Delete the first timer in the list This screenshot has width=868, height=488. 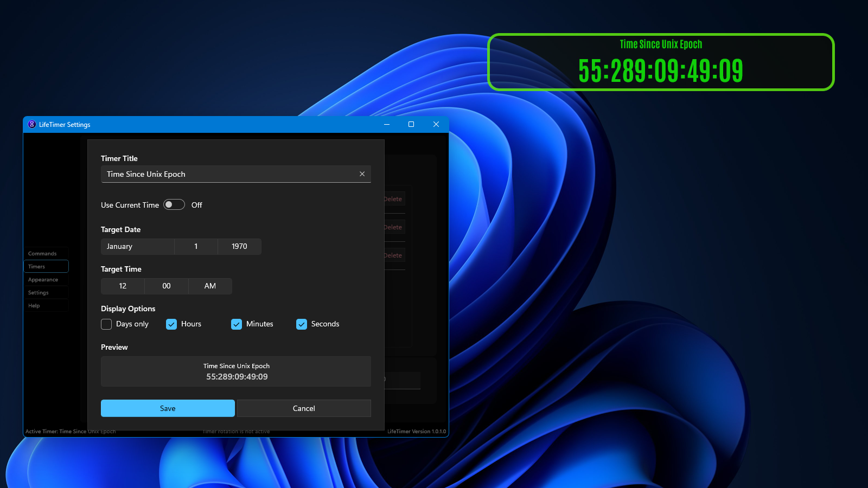394,199
